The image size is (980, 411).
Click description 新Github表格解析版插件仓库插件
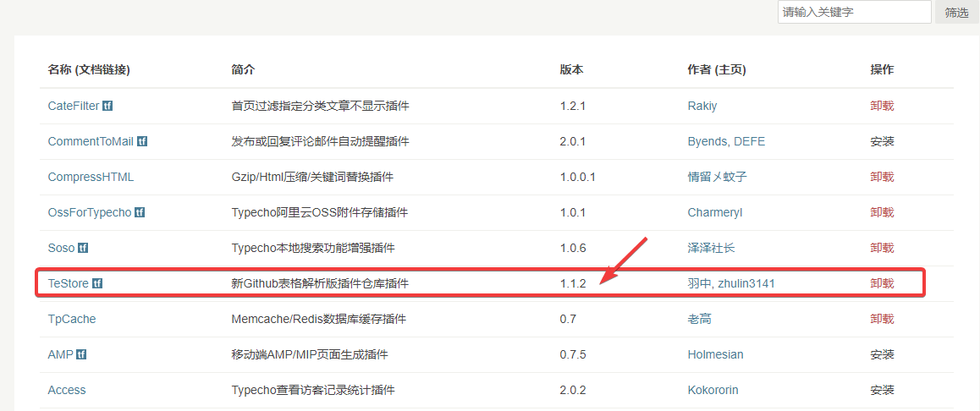320,283
